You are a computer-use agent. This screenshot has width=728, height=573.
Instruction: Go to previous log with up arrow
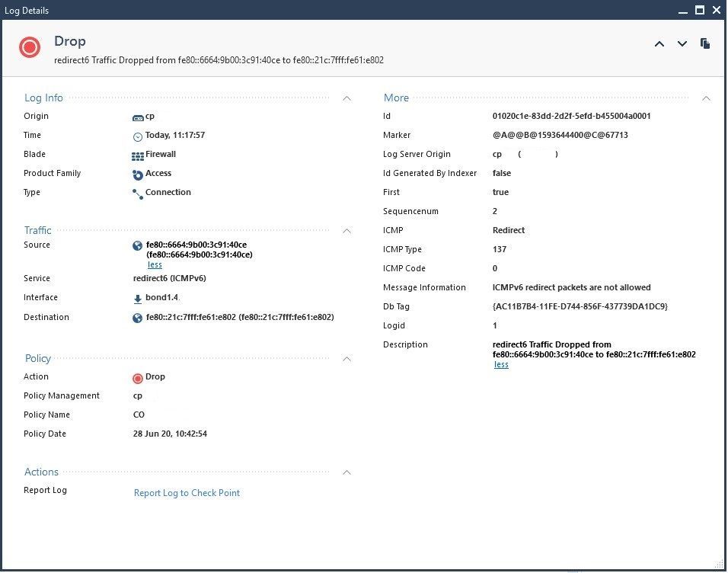pos(659,44)
